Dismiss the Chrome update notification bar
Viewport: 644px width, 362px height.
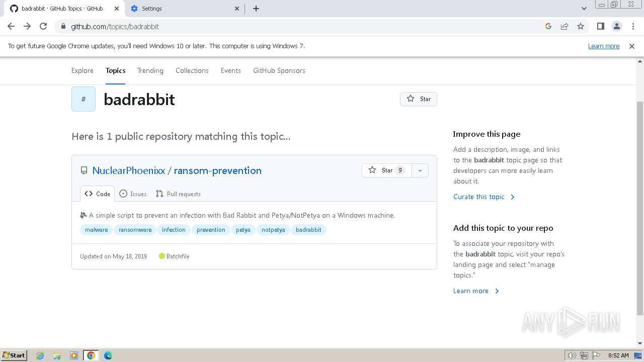[632, 46]
